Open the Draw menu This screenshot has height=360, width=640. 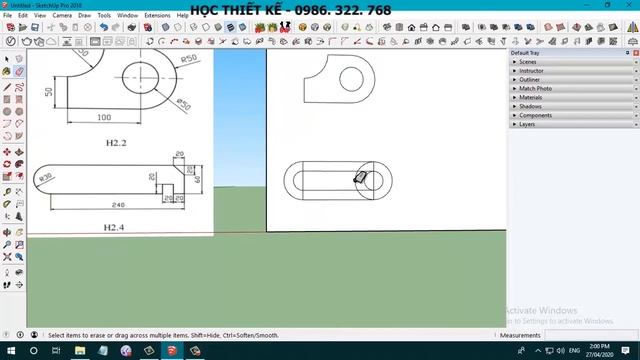point(84,16)
